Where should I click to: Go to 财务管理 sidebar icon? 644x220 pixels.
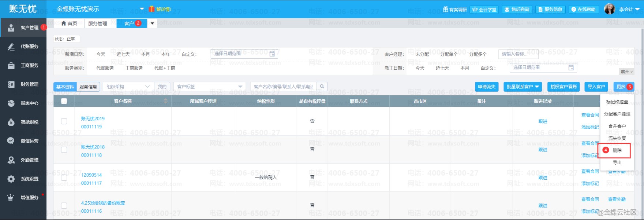coord(11,84)
